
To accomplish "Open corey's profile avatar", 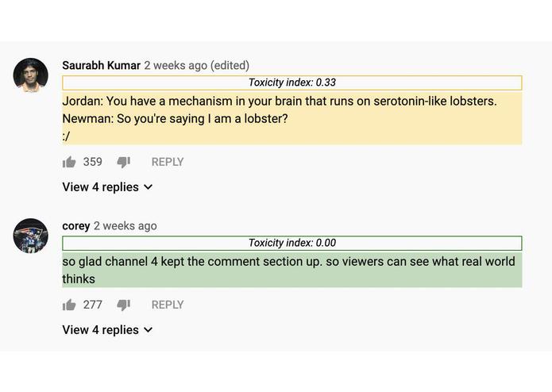I will [31, 236].
